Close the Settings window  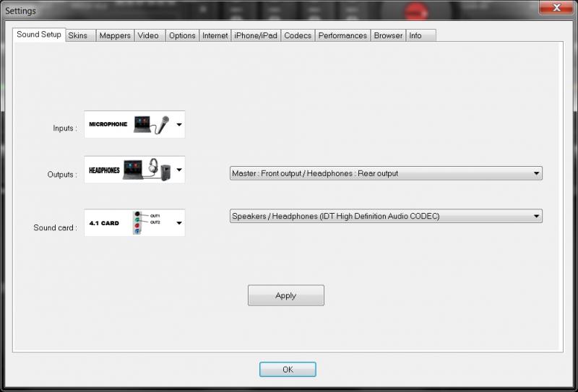(x=556, y=7)
